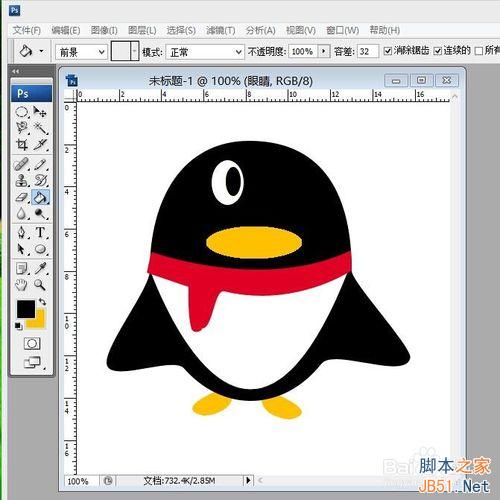Open the Analysis menu (分析)
This screenshot has width=500, height=500.
pyautogui.click(x=260, y=30)
